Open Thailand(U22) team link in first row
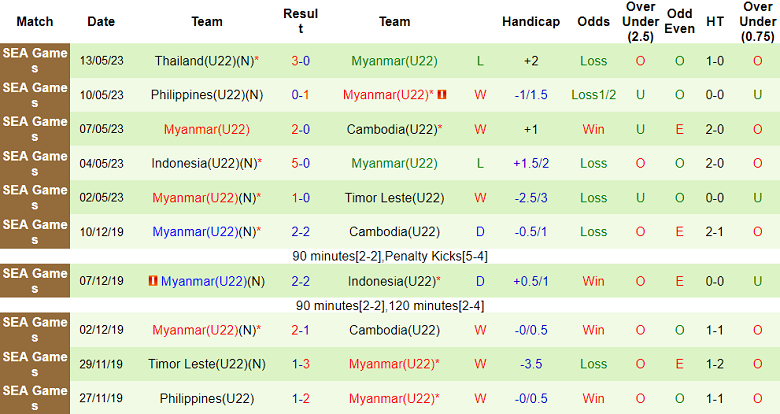Image resolution: width=780 pixels, height=414 pixels. point(203,61)
